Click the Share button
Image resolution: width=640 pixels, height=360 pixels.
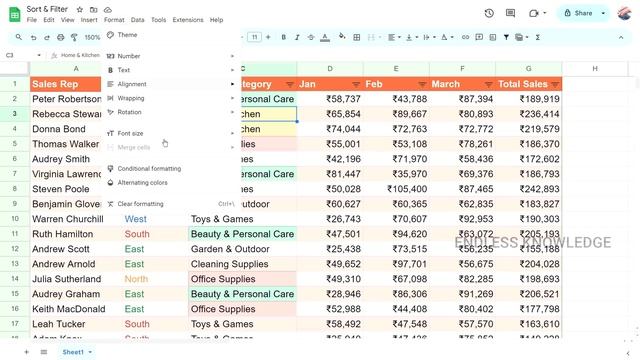tap(579, 13)
